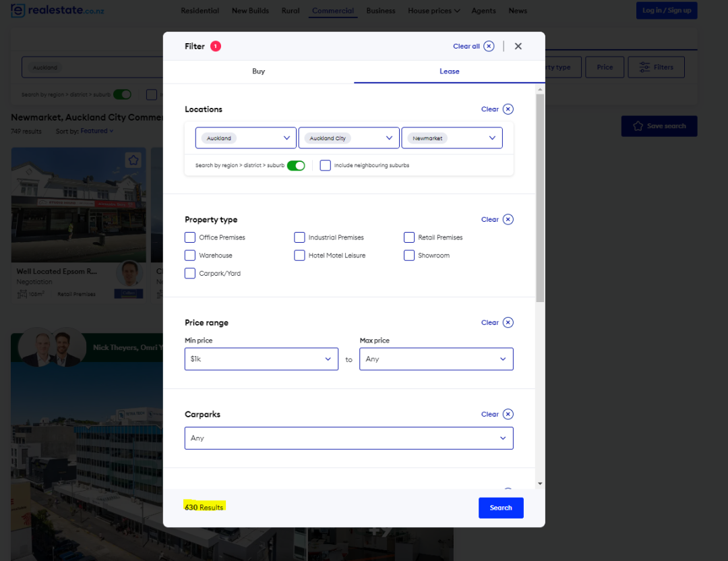Favorite the Well Located Epsom listing star

pyautogui.click(x=133, y=160)
